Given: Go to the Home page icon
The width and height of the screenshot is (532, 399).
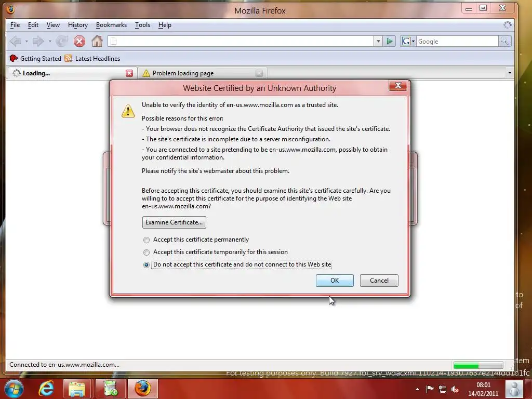Looking at the screenshot, I should [x=97, y=42].
